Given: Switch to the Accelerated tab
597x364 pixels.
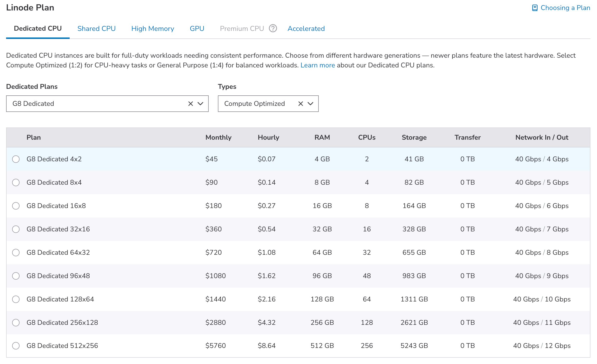Looking at the screenshot, I should [306, 28].
